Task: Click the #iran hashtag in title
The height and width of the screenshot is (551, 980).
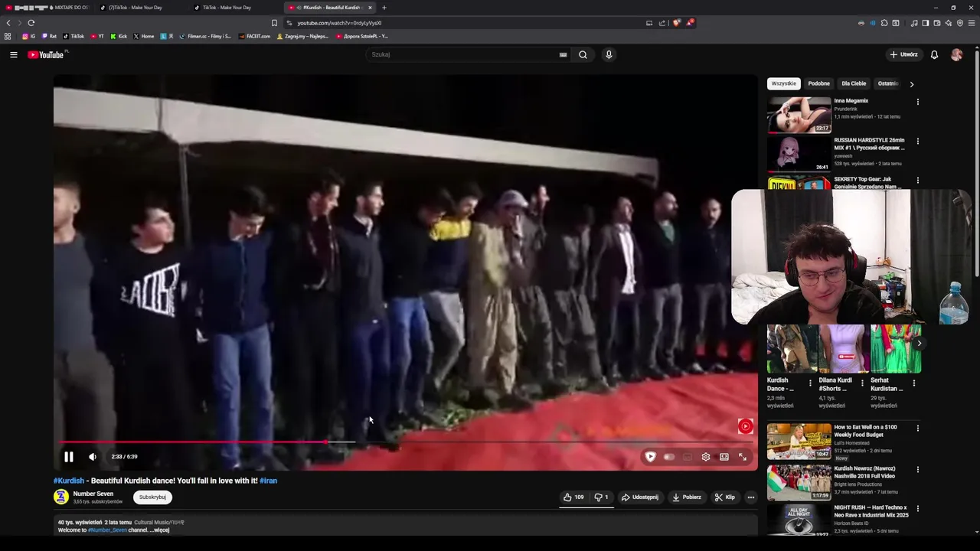Action: tap(268, 481)
